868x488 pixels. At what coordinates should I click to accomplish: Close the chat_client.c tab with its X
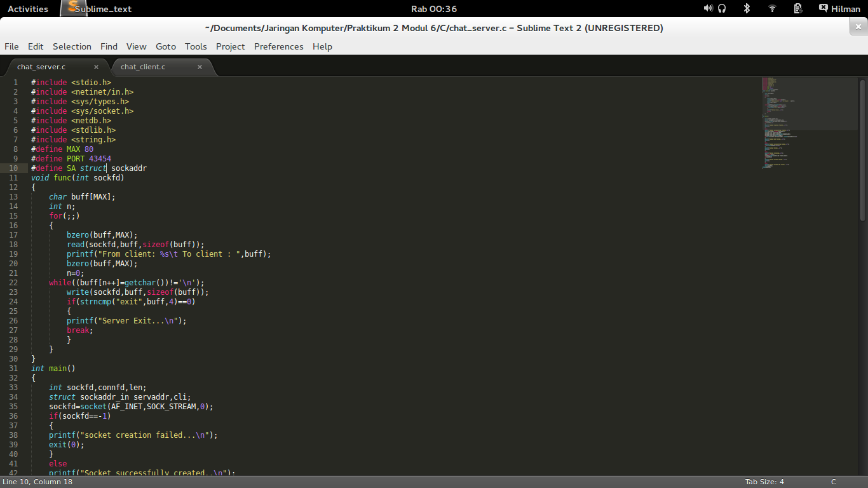[200, 66]
